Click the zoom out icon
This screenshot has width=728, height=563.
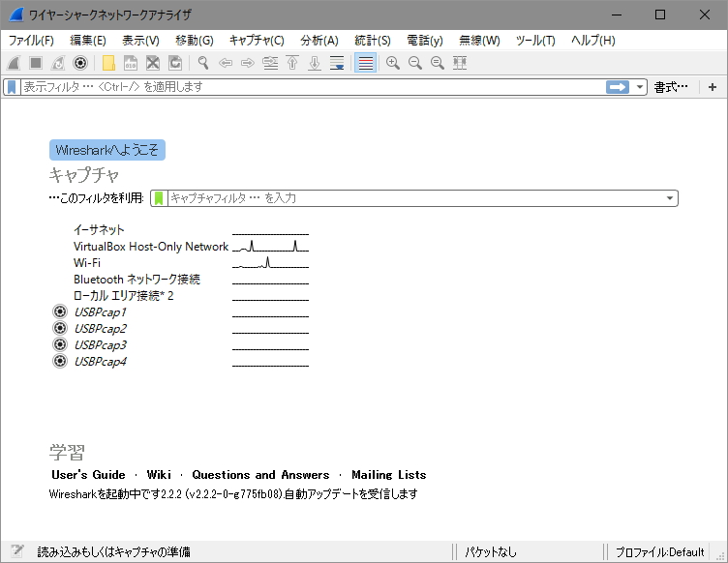coord(415,63)
